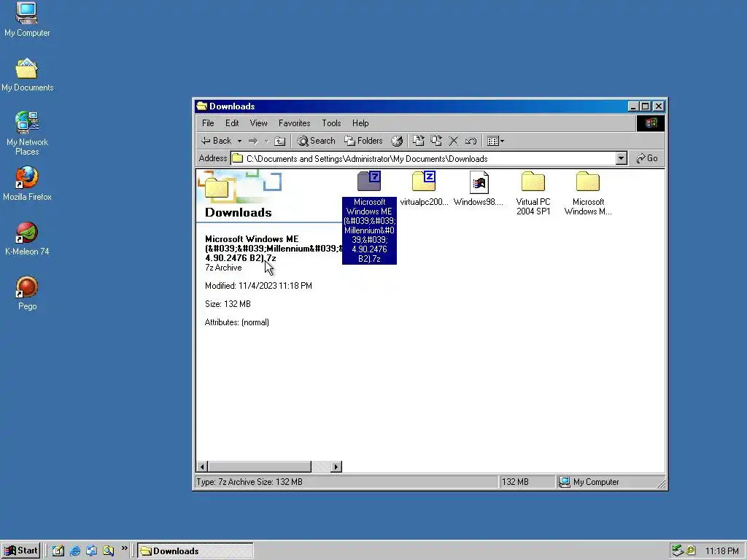Image resolution: width=747 pixels, height=560 pixels.
Task: Select the Microsoft Windows M... folder
Action: [x=588, y=193]
